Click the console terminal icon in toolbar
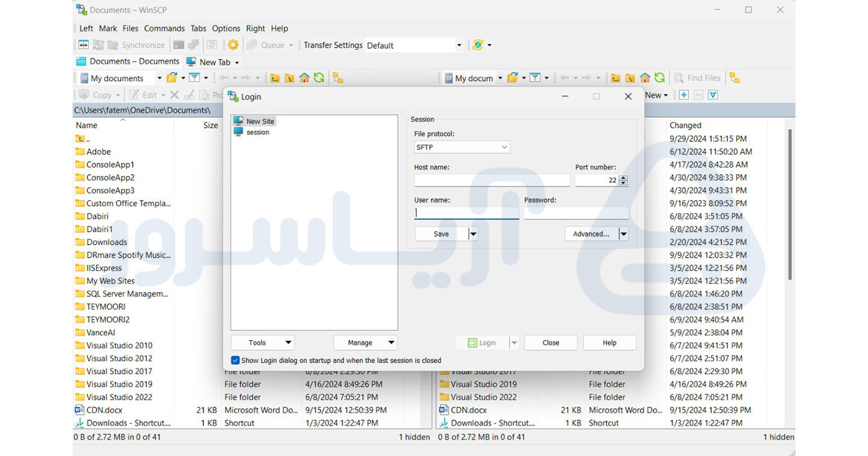This screenshot has width=868, height=456. click(179, 45)
